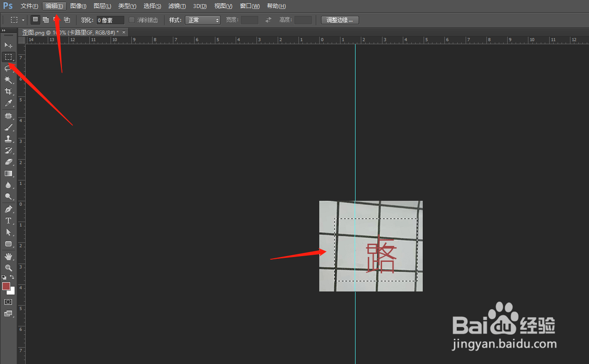Click the red foreground color swatch
Viewport: 589px width, 364px height.
[x=6, y=286]
